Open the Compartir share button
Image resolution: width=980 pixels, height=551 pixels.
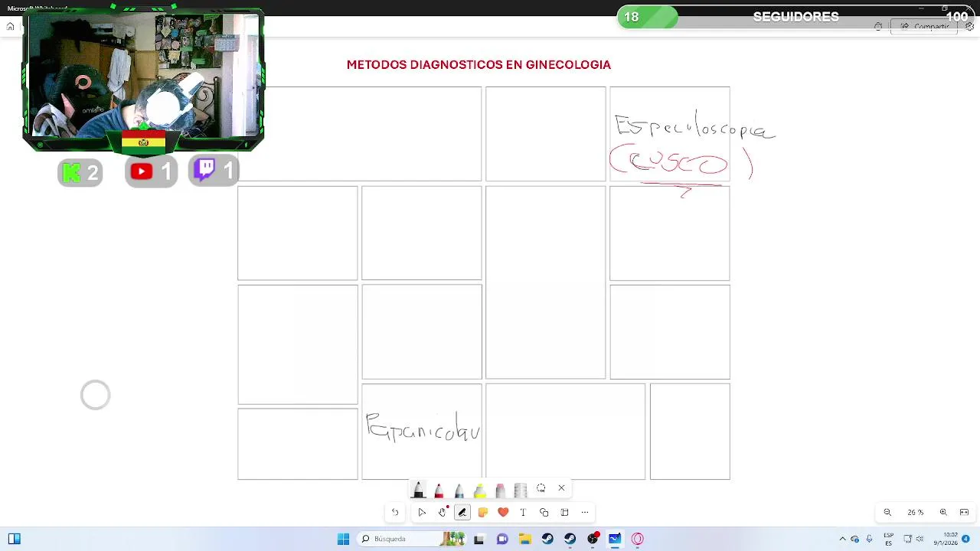click(925, 27)
